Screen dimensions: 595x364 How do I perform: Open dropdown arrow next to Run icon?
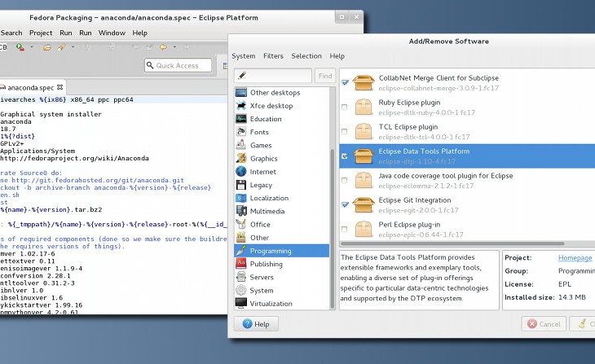click(x=31, y=47)
